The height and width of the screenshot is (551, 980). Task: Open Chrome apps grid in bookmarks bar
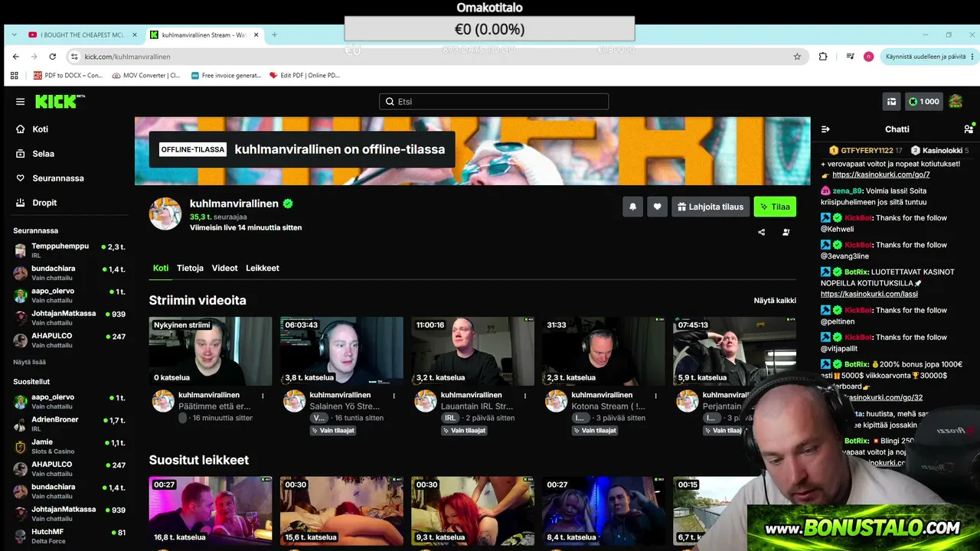pos(14,75)
